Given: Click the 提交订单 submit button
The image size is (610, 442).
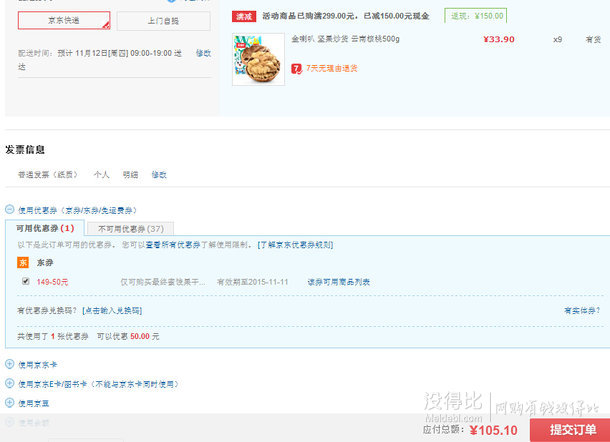Looking at the screenshot, I should click(570, 430).
